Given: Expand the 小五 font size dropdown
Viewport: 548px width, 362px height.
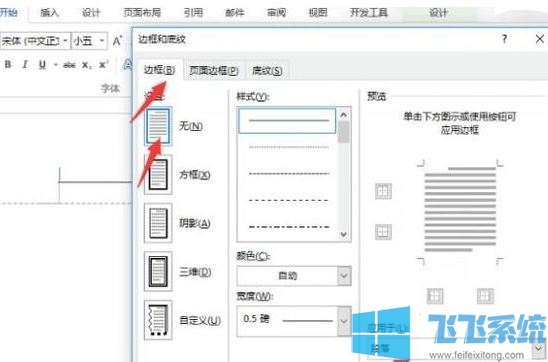Looking at the screenshot, I should click(x=89, y=41).
